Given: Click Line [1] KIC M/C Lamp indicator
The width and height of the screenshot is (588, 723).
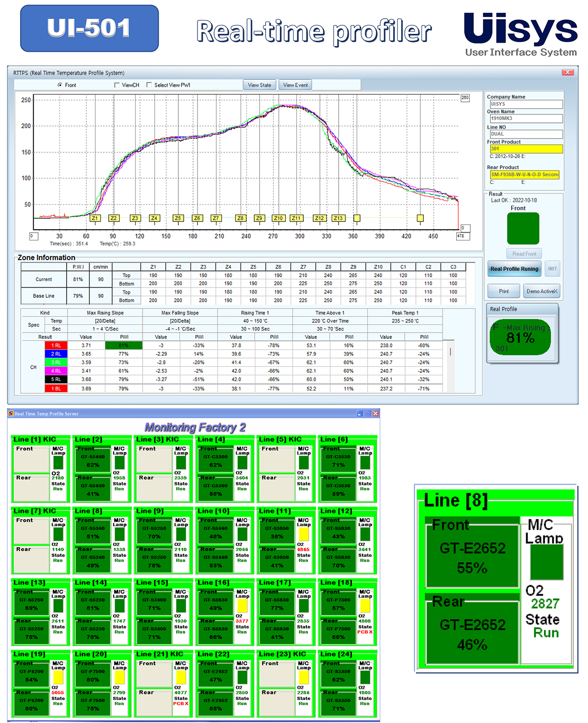Looking at the screenshot, I should pyautogui.click(x=58, y=463).
